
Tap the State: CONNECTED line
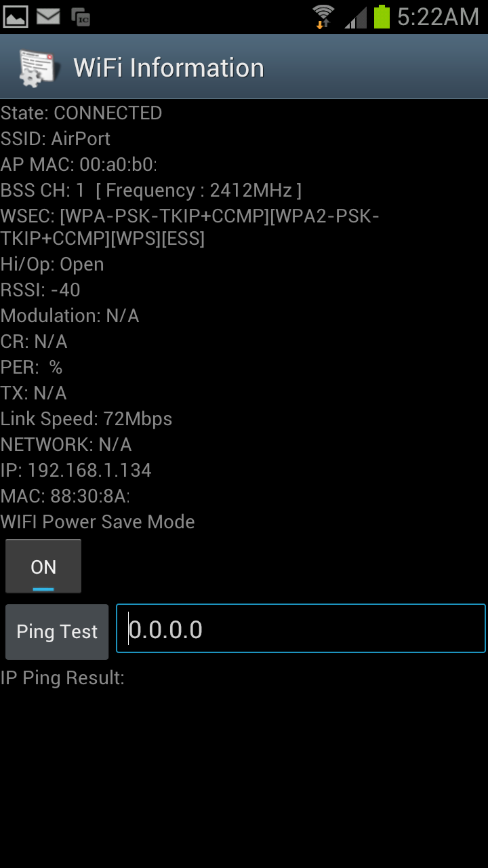click(81, 113)
